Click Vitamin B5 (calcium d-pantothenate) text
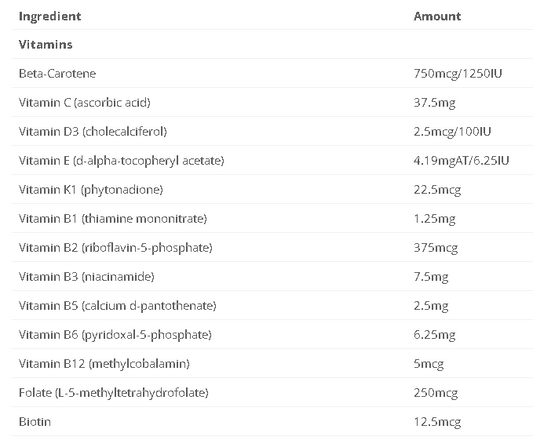Viewport: 533px width, 440px height. pos(117,306)
